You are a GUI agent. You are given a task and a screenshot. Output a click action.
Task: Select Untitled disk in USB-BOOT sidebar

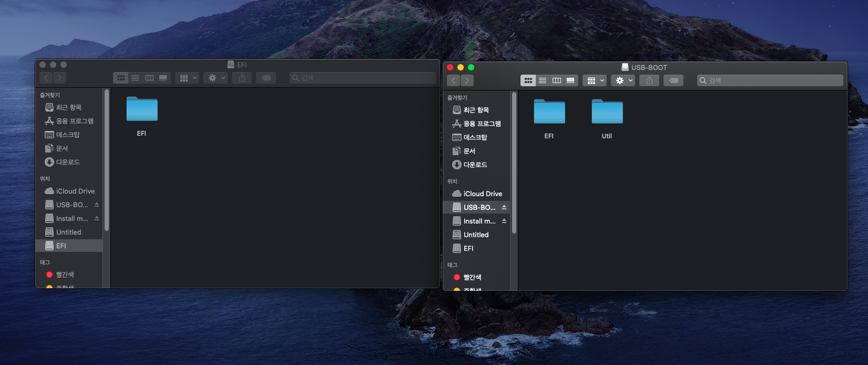pos(476,235)
